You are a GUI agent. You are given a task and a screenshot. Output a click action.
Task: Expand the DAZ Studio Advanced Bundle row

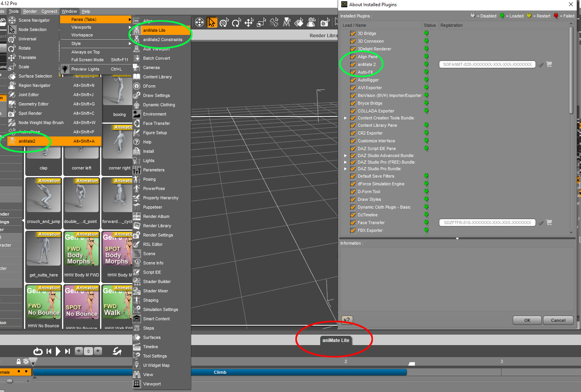coord(345,155)
